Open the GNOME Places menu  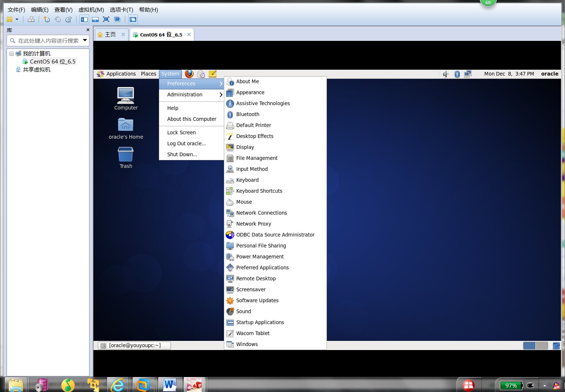click(148, 74)
